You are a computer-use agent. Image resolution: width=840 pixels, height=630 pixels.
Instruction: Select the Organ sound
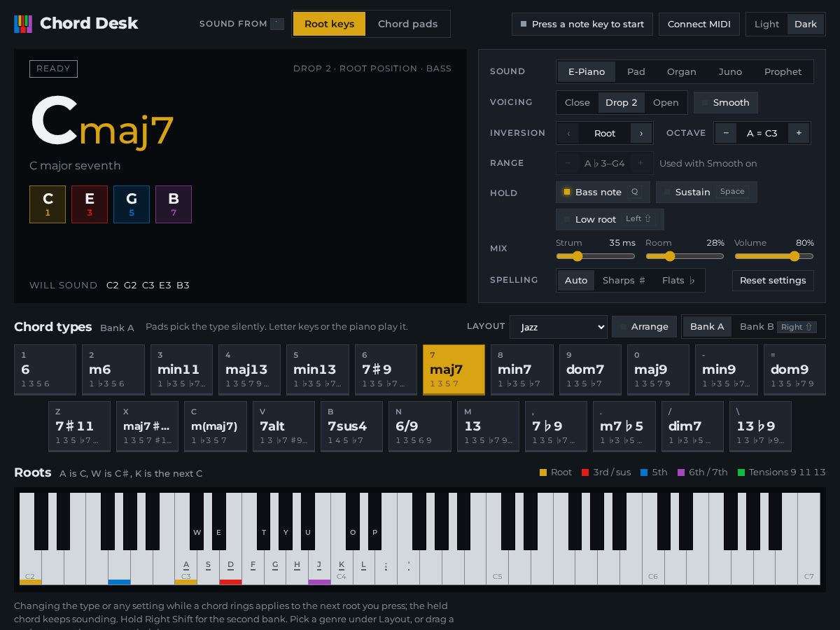click(681, 71)
